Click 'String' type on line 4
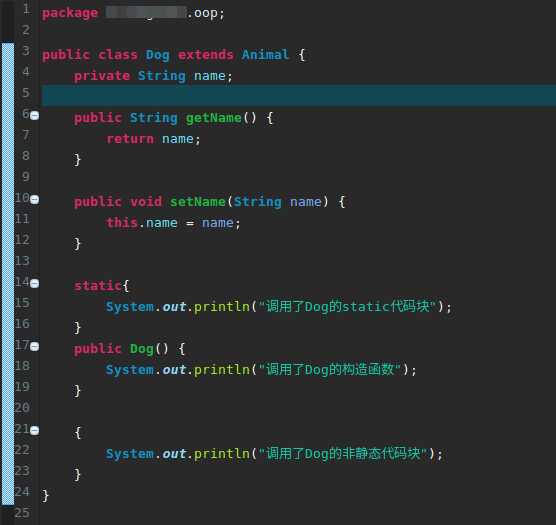 162,76
